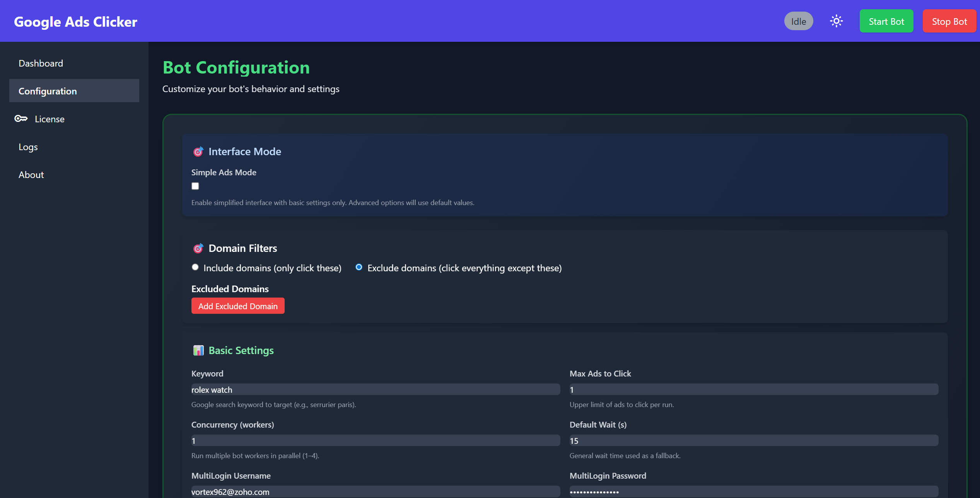980x498 pixels.
Task: Enable the Simple Ads Mode checkbox
Action: [x=195, y=186]
